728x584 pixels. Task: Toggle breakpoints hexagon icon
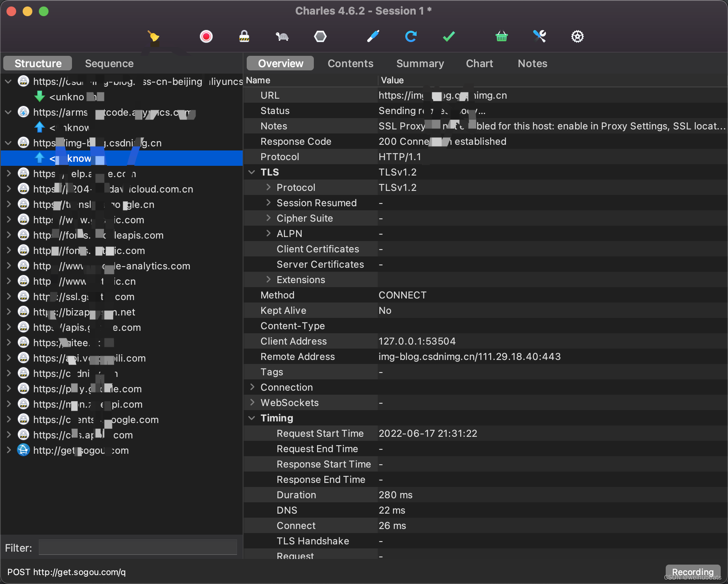(x=320, y=36)
